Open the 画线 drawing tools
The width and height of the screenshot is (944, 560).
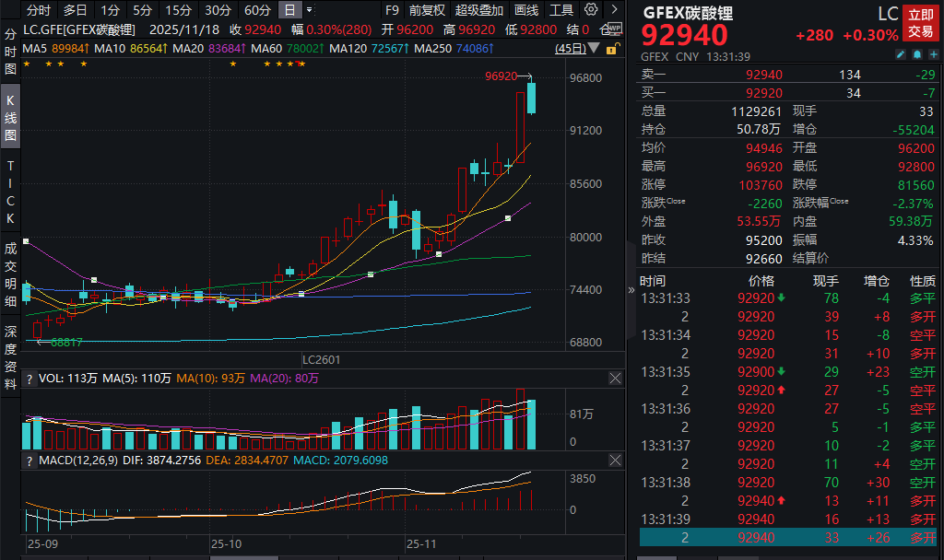[x=526, y=10]
